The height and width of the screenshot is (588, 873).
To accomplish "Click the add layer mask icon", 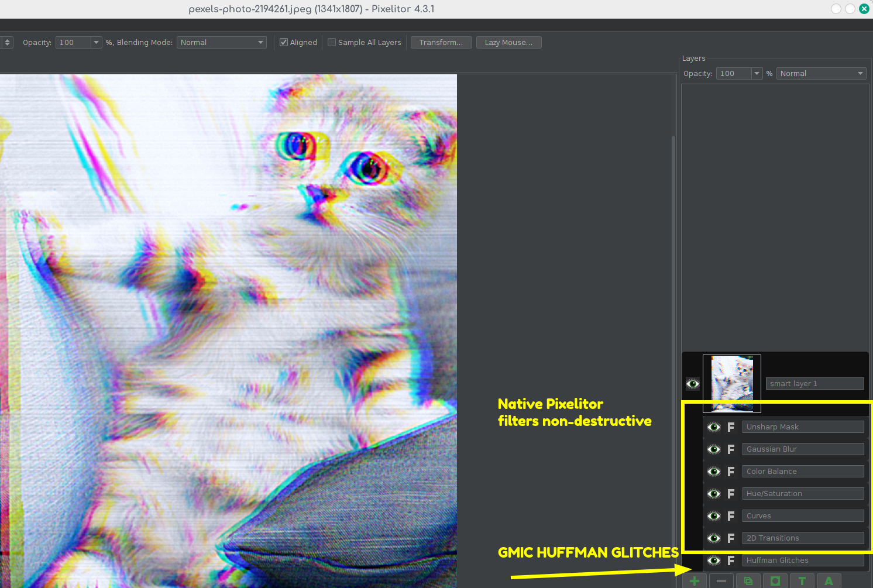I will click(775, 581).
